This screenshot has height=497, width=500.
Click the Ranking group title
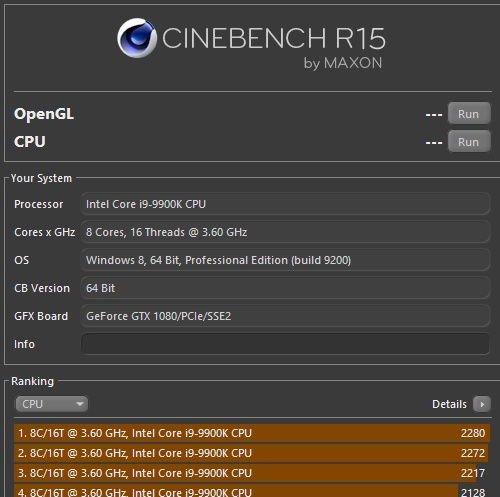coord(32,381)
